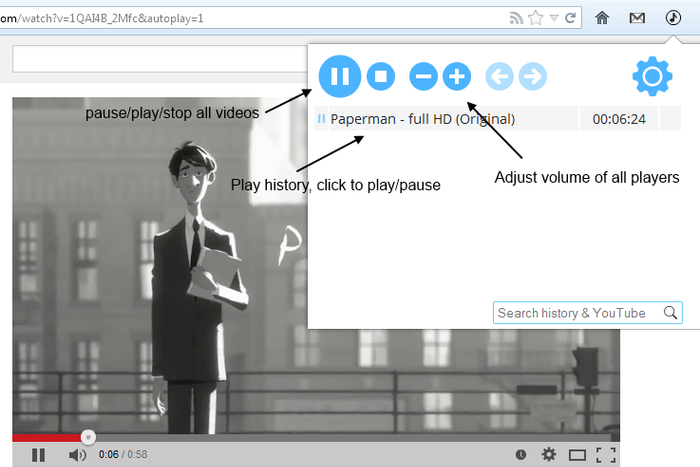Click the right arrow next button
The image size is (700, 467).
pyautogui.click(x=532, y=76)
